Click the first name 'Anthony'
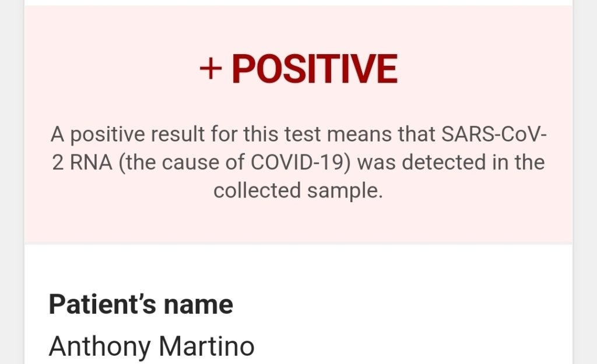The width and height of the screenshot is (597, 364). coord(100,347)
